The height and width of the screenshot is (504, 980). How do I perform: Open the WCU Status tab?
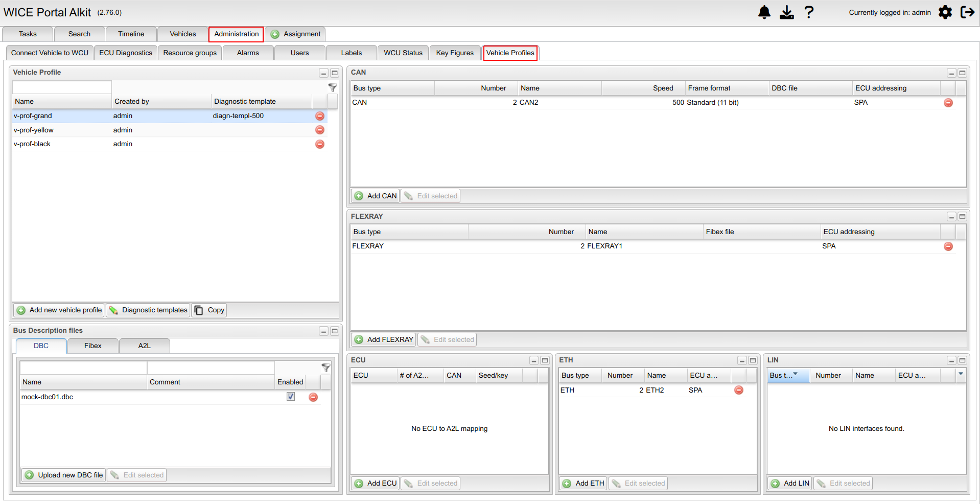point(403,53)
